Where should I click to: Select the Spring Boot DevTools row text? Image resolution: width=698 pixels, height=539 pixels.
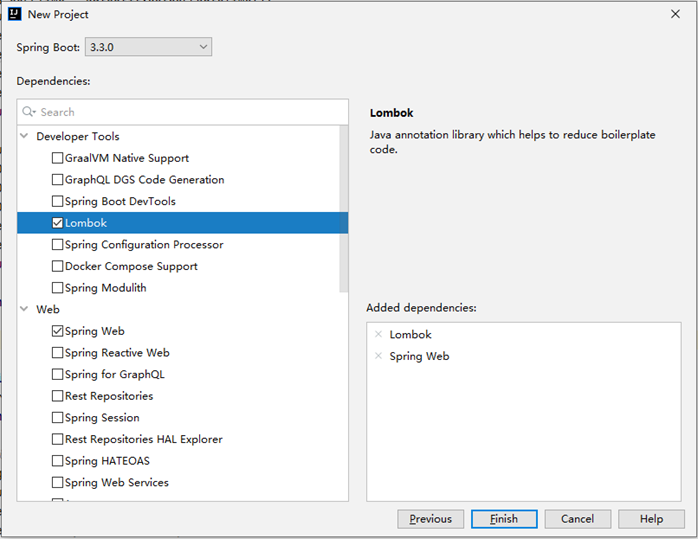tap(120, 202)
